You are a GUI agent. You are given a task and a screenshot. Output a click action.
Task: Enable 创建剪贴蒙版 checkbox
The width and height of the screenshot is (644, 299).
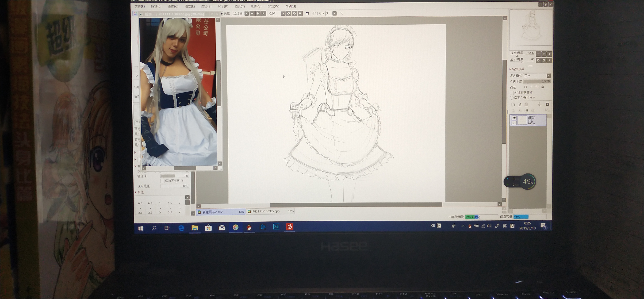(512, 93)
